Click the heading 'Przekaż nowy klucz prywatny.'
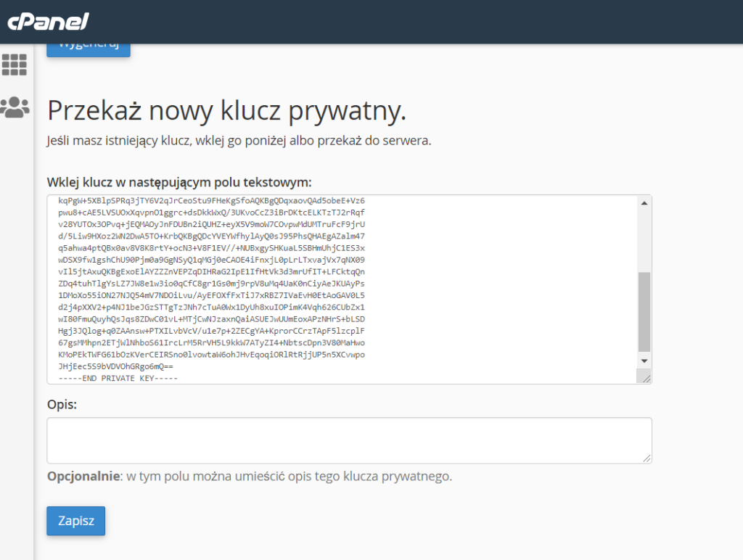Viewport: 743px width, 560px height. (x=226, y=111)
